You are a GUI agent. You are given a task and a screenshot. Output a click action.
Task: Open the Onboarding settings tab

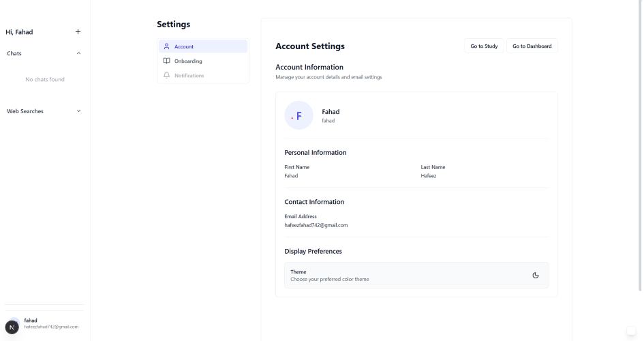pyautogui.click(x=203, y=61)
